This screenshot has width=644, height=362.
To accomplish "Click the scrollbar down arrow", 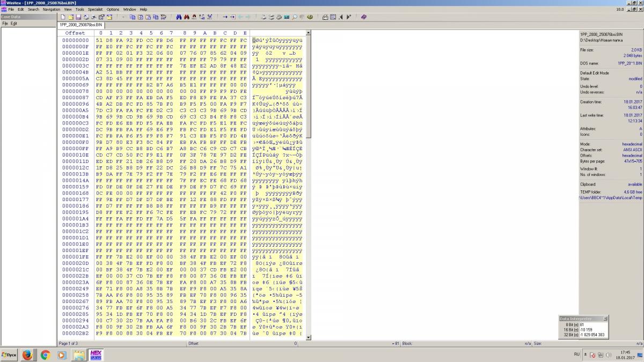I will (309, 337).
